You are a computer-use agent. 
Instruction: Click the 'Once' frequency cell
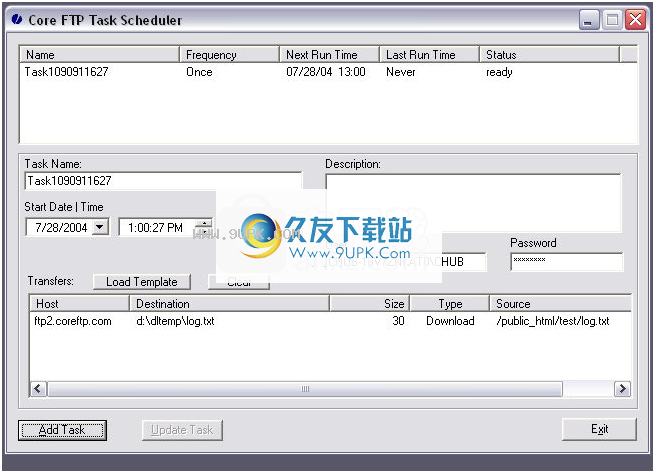(199, 72)
